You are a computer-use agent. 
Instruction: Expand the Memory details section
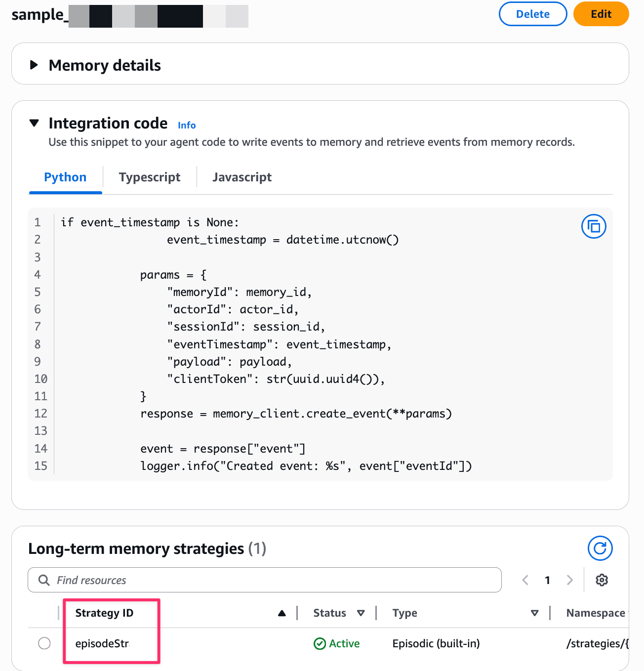pos(34,65)
